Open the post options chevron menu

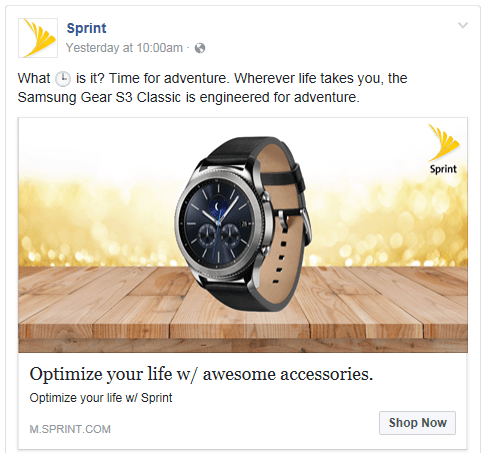tap(463, 25)
